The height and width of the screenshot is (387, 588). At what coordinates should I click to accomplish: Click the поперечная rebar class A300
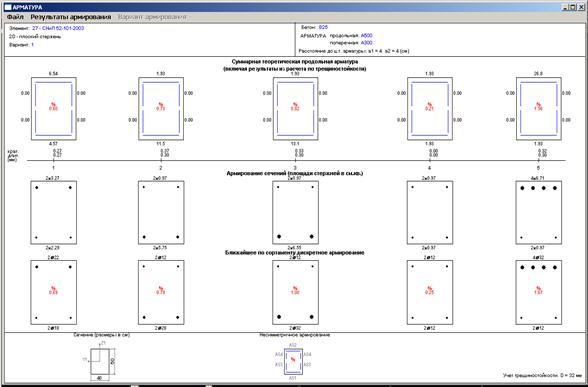click(367, 43)
